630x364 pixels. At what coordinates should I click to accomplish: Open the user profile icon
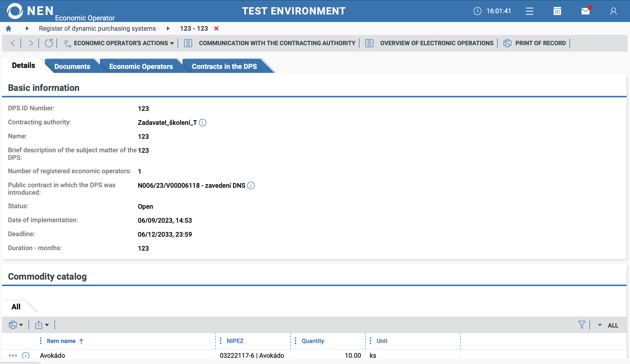click(613, 11)
